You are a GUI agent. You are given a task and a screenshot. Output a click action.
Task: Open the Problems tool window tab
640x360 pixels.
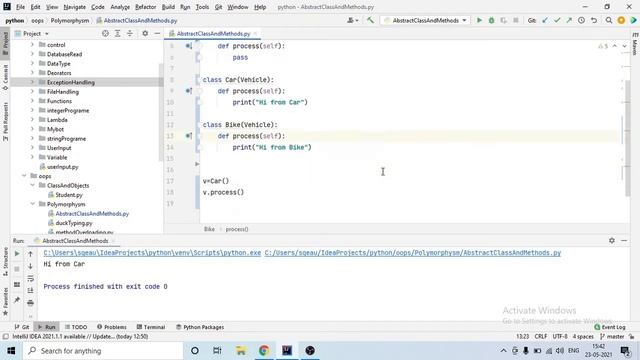tap(111, 327)
